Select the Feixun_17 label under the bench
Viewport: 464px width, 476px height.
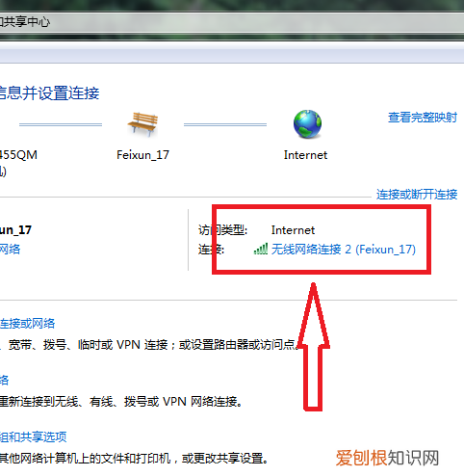tap(142, 155)
